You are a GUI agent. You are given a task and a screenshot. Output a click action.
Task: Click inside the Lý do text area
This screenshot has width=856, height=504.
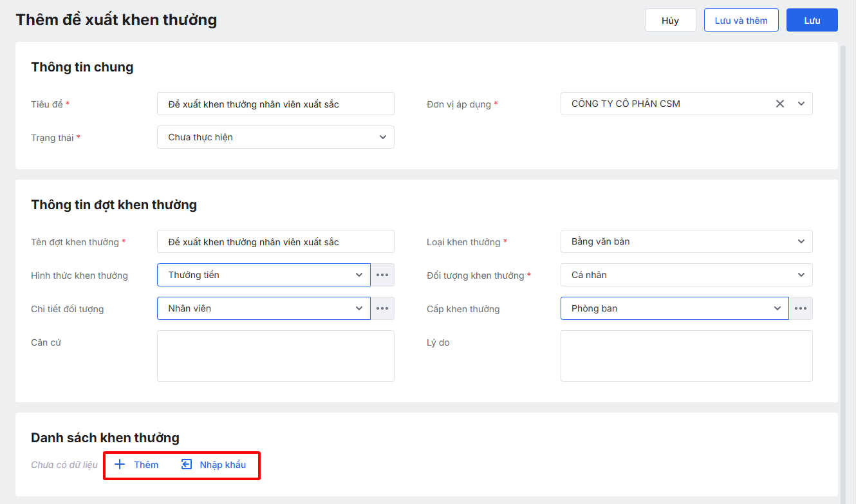686,356
